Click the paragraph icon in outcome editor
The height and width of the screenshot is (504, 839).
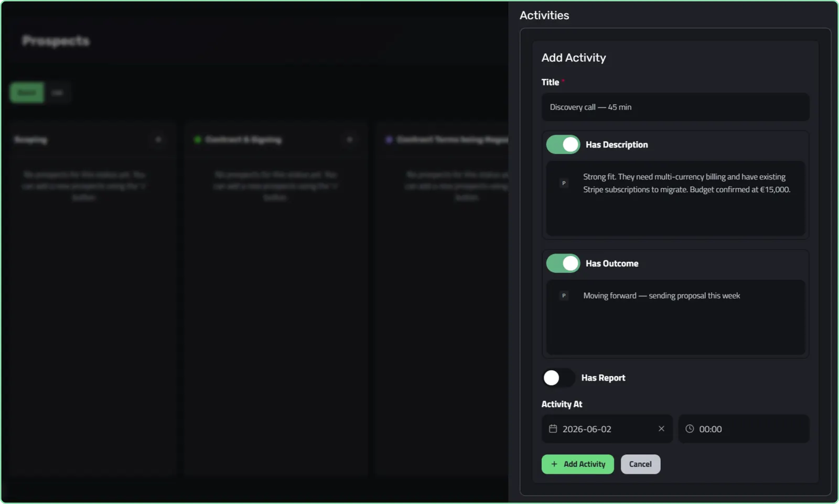pyautogui.click(x=564, y=295)
